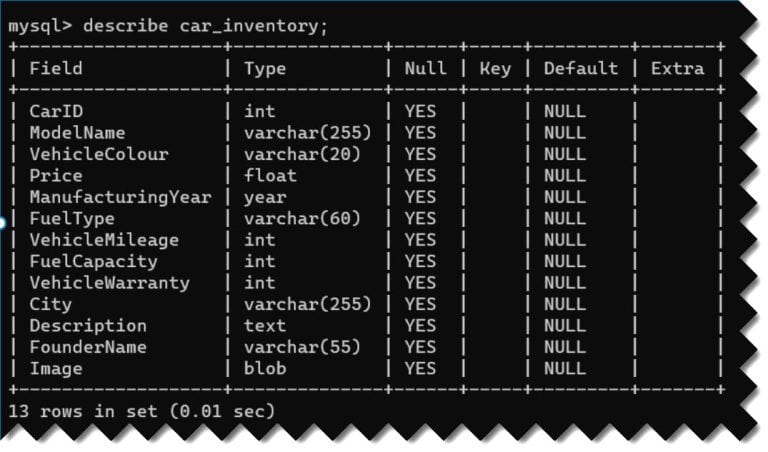Click the Field column header
Image resolution: width=768 pixels, height=452 pixels.
(x=56, y=69)
